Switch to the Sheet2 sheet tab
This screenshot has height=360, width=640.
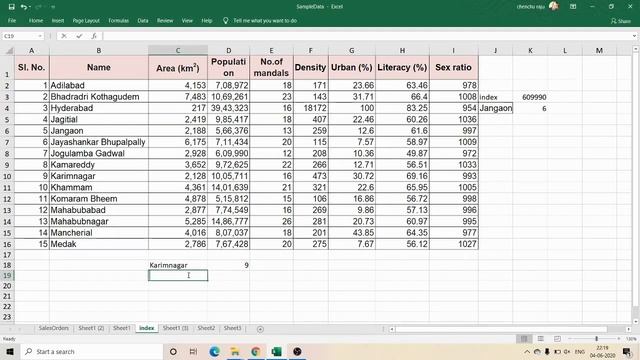pos(206,328)
